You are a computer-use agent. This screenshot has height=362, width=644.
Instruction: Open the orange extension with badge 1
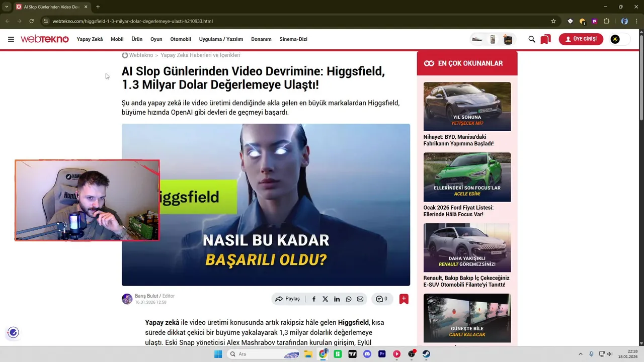tap(582, 21)
